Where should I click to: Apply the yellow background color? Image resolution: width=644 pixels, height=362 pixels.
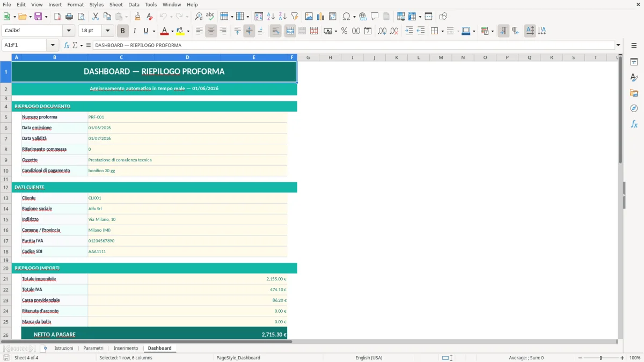coord(180,31)
